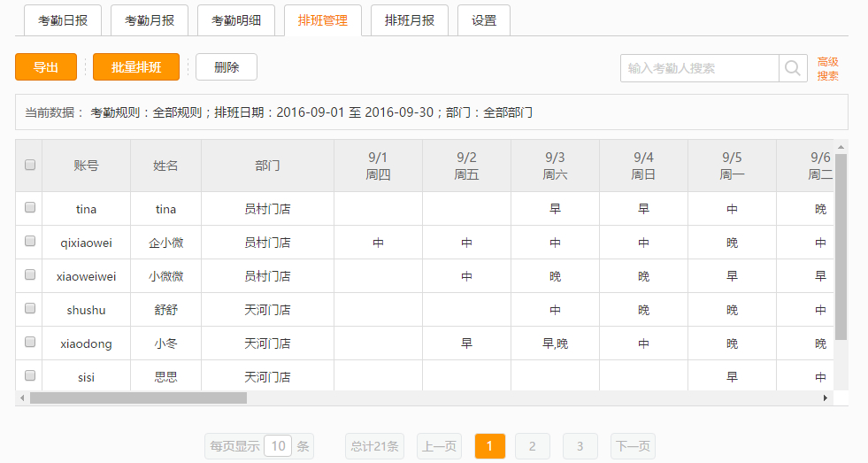Click 下一页 next page button
The image size is (868, 463).
pos(633,446)
